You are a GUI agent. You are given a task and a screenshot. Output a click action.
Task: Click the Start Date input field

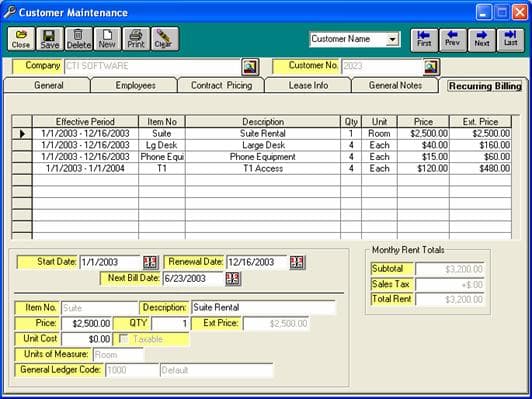pos(110,262)
